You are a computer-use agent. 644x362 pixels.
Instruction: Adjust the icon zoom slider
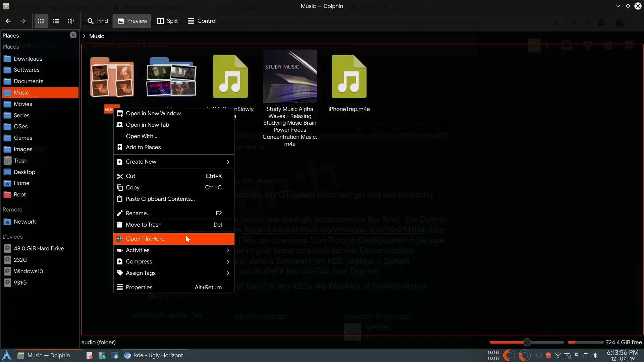pos(527,342)
